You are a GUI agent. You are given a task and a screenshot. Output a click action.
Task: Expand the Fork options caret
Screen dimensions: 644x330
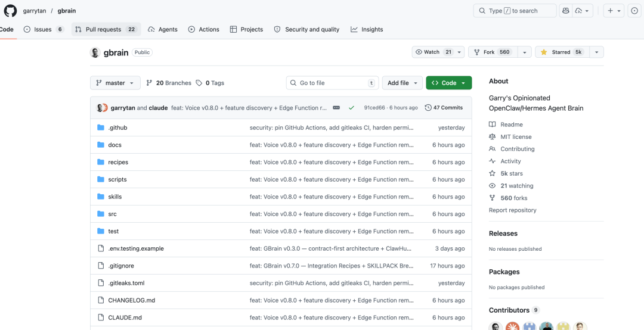525,52
